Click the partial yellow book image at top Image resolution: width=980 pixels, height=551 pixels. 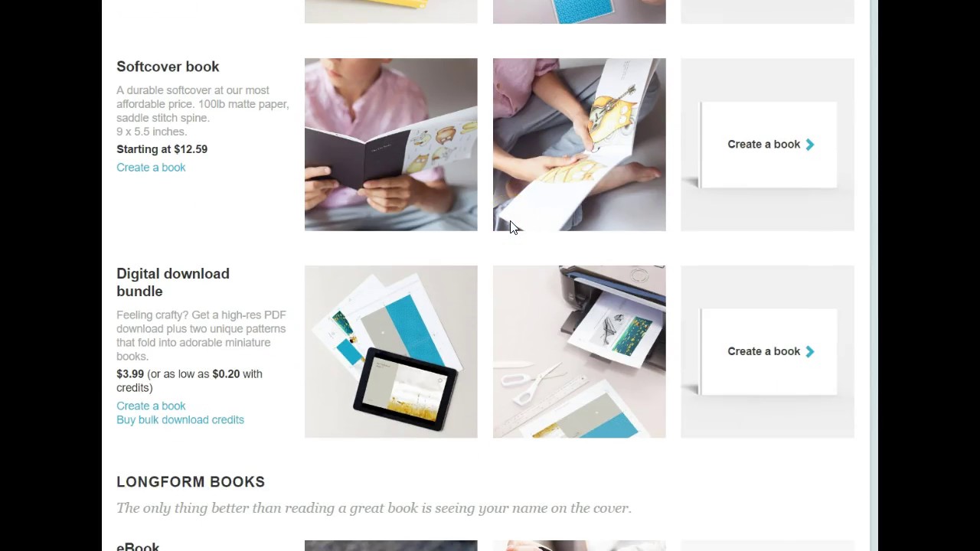(x=390, y=11)
